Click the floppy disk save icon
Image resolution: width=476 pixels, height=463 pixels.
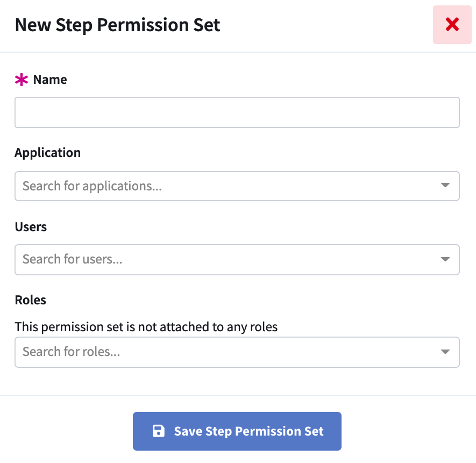click(158, 431)
